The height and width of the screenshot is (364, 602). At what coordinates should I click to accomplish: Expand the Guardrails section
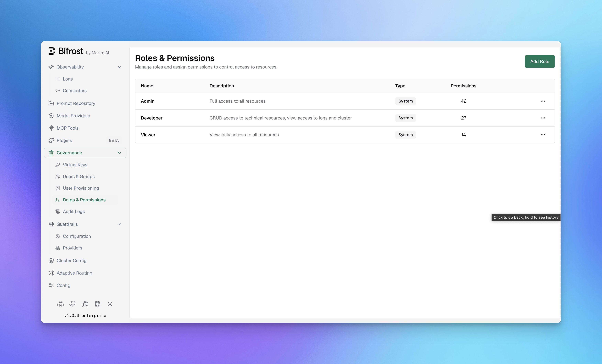119,224
